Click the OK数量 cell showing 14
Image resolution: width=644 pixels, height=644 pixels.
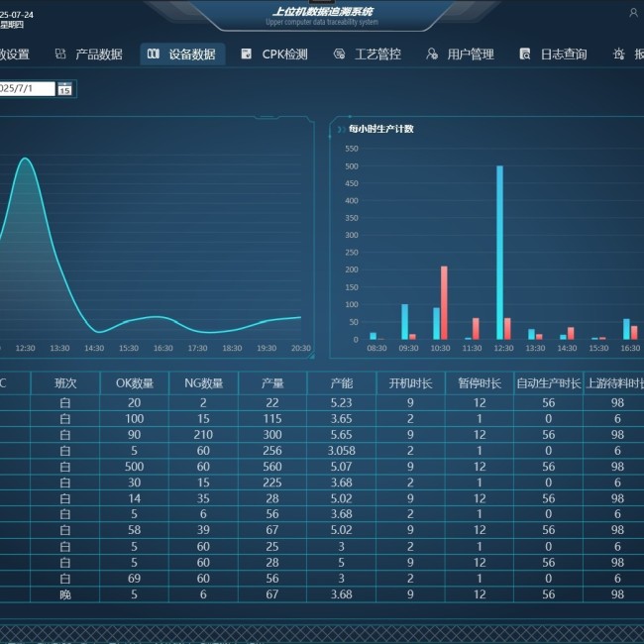tap(135, 498)
